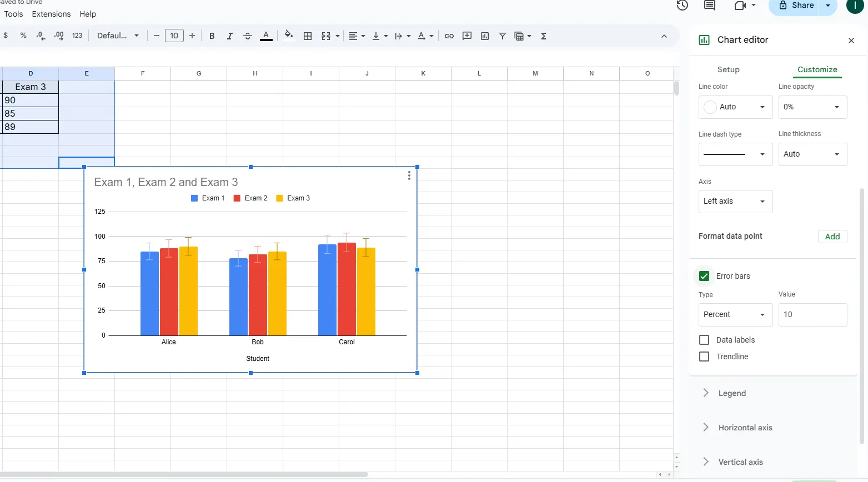
Task: Open the Line color Auto swatch
Action: (x=735, y=107)
